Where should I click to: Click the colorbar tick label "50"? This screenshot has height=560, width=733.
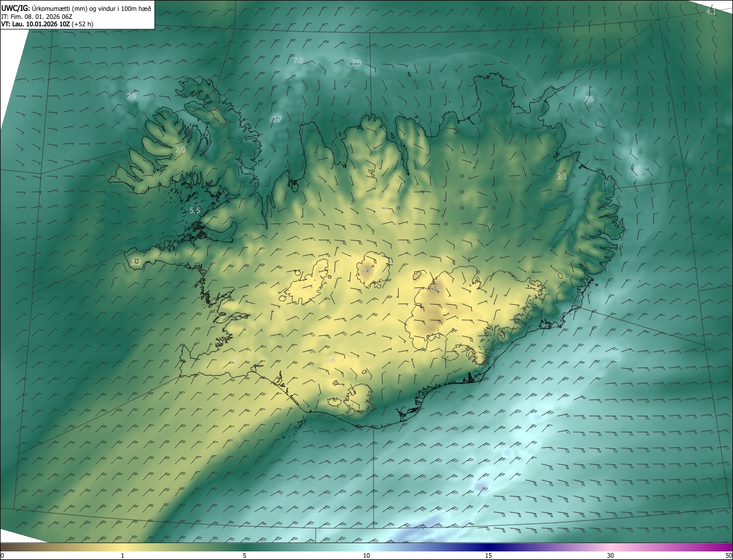[x=729, y=555]
